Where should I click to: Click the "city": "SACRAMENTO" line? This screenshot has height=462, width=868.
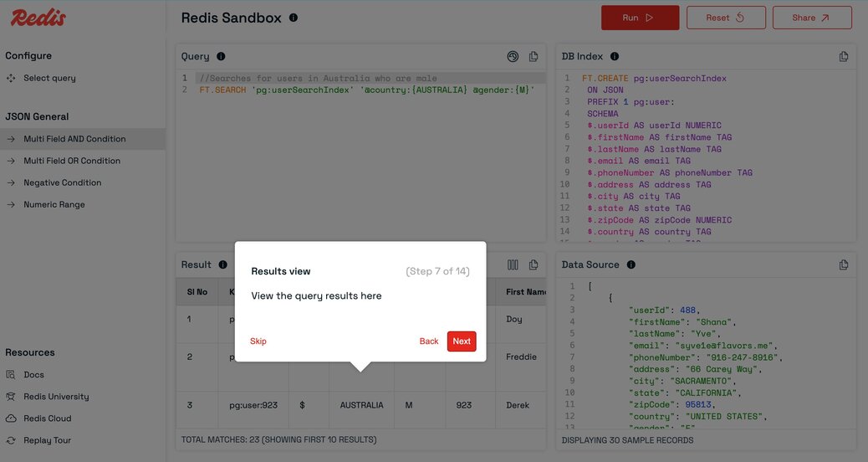pos(682,381)
